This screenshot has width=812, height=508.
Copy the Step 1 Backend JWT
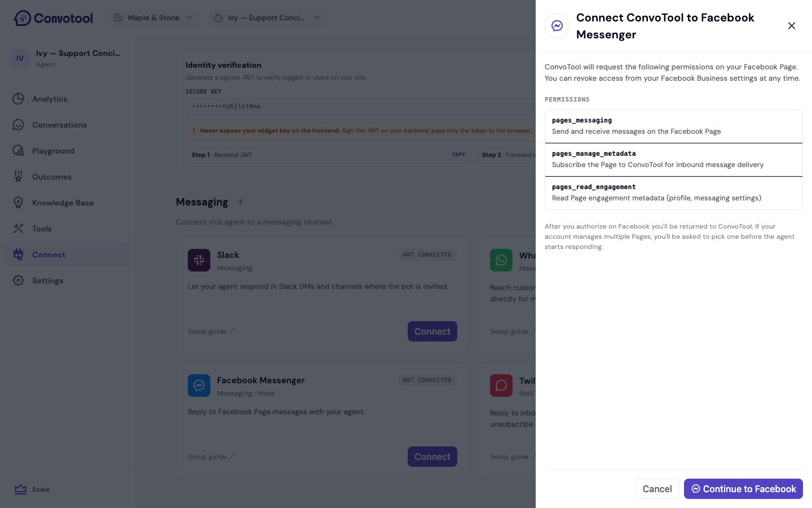click(458, 155)
